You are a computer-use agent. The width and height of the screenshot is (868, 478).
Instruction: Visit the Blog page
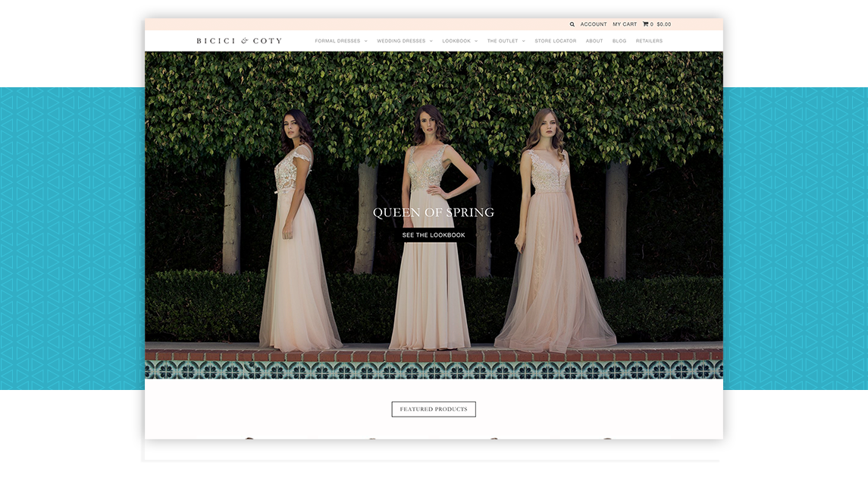pyautogui.click(x=619, y=41)
